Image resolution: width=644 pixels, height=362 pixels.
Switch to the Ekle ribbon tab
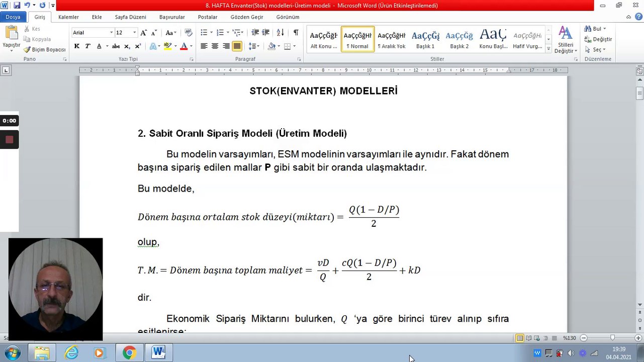tap(97, 17)
